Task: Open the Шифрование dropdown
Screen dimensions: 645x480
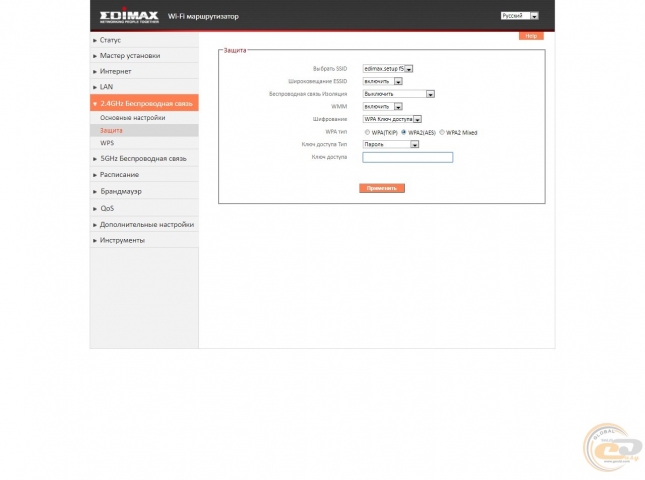Action: coord(392,119)
